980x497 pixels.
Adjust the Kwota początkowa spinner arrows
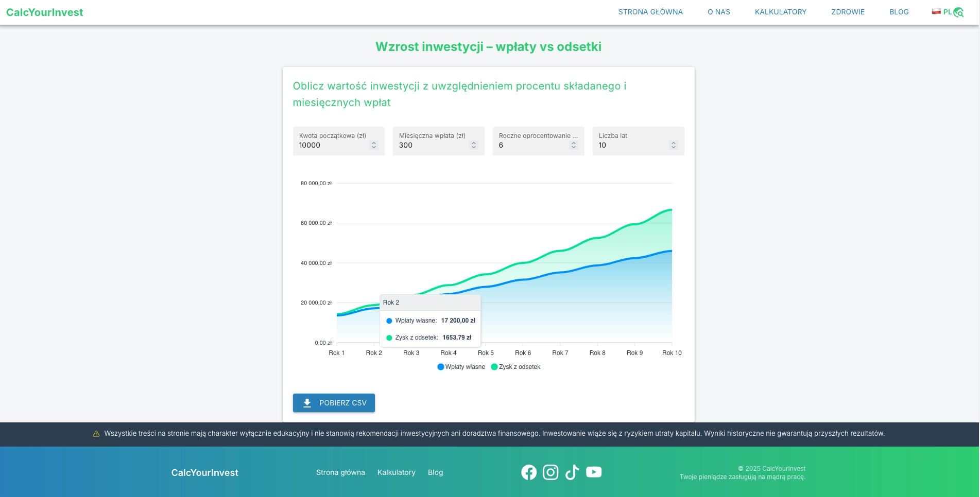pyautogui.click(x=374, y=145)
